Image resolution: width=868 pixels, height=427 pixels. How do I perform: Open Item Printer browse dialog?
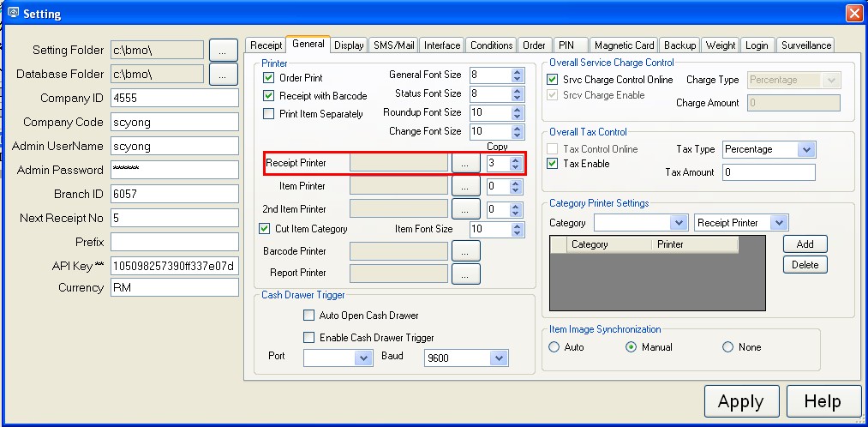click(465, 187)
